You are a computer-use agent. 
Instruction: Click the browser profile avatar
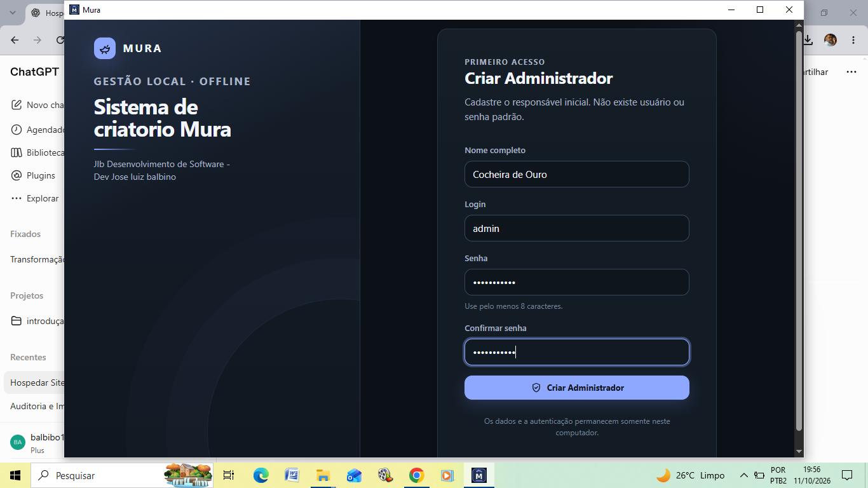[x=831, y=40]
